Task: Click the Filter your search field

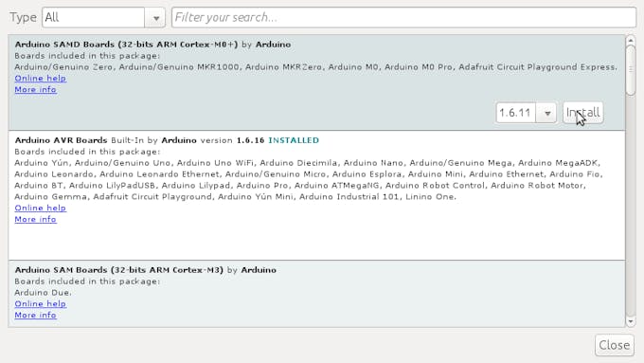Action: (x=403, y=17)
